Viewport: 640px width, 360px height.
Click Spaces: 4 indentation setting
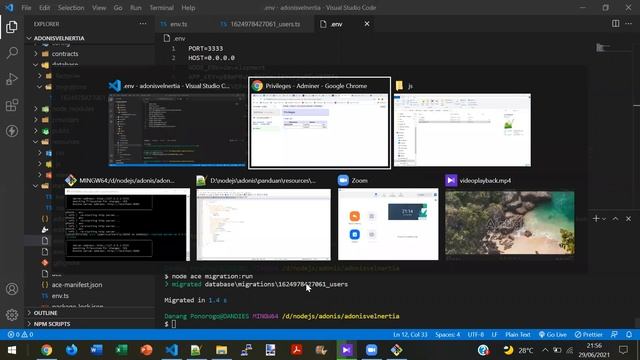tap(447, 334)
